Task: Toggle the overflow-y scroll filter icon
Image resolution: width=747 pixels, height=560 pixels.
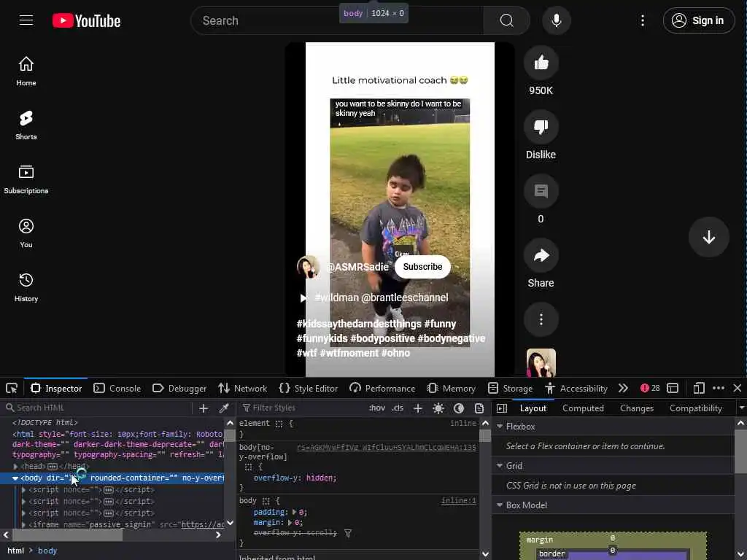Action: click(348, 533)
